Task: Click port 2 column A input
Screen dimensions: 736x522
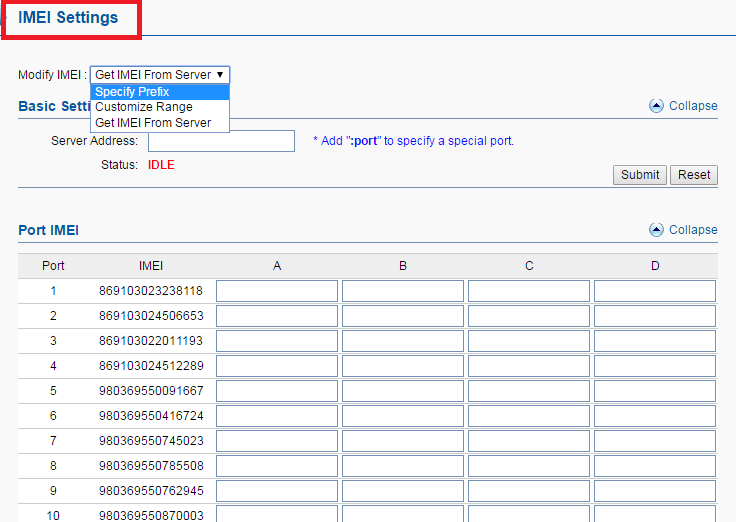Action: tap(277, 316)
